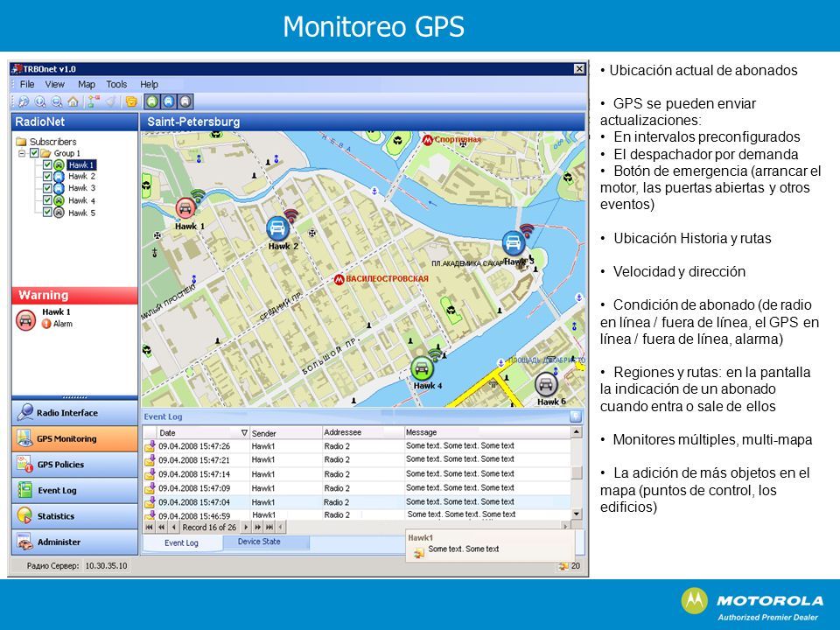The width and height of the screenshot is (840, 630).
Task: Click the Sender column header
Action: pyautogui.click(x=285, y=432)
